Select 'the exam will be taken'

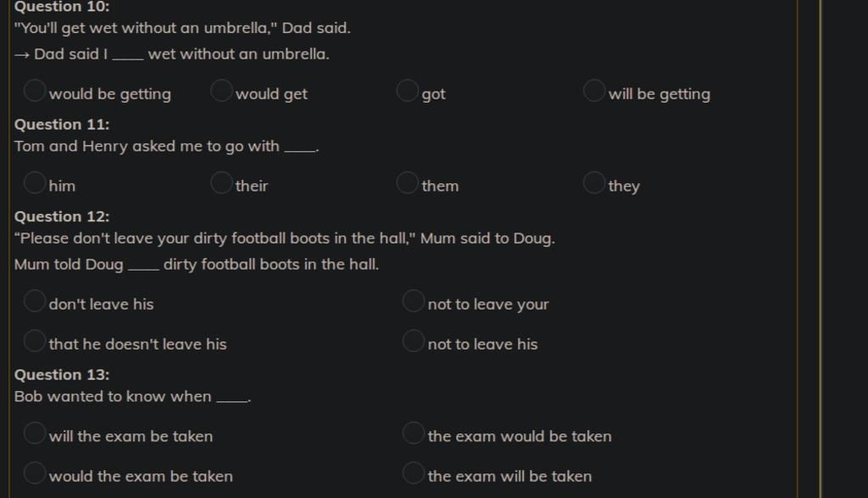(x=414, y=473)
